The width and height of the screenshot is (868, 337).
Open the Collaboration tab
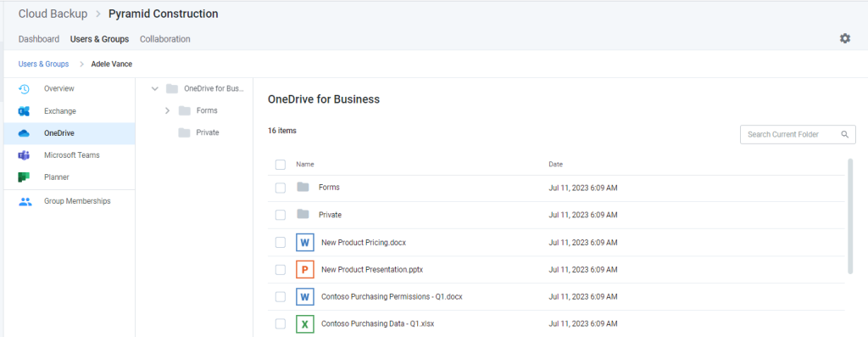tap(165, 39)
